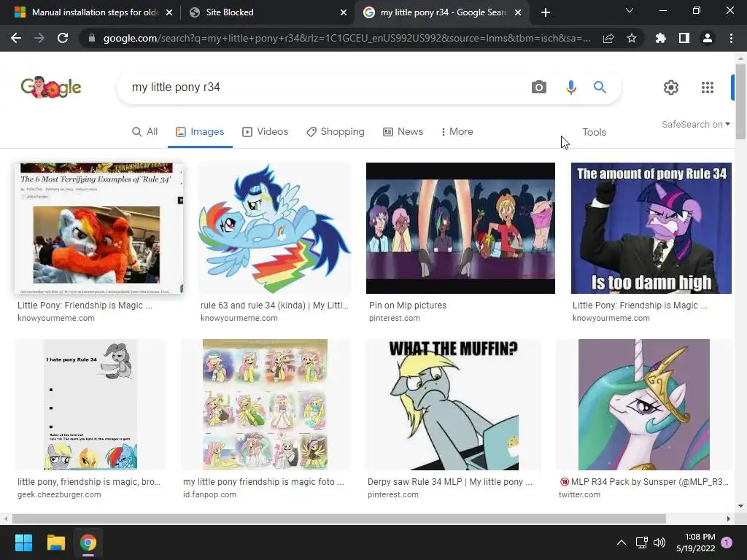Open the notification badge in the tray
The image size is (747, 560).
tap(727, 542)
